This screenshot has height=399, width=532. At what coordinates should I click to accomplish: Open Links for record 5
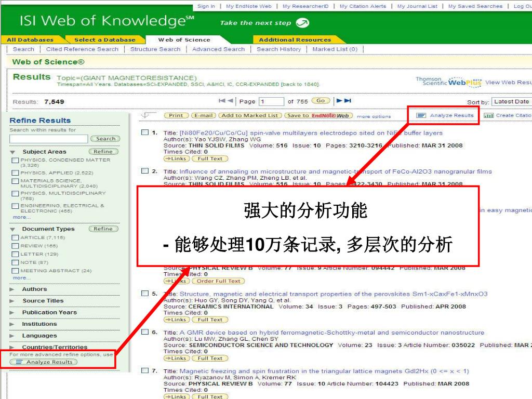(x=176, y=320)
